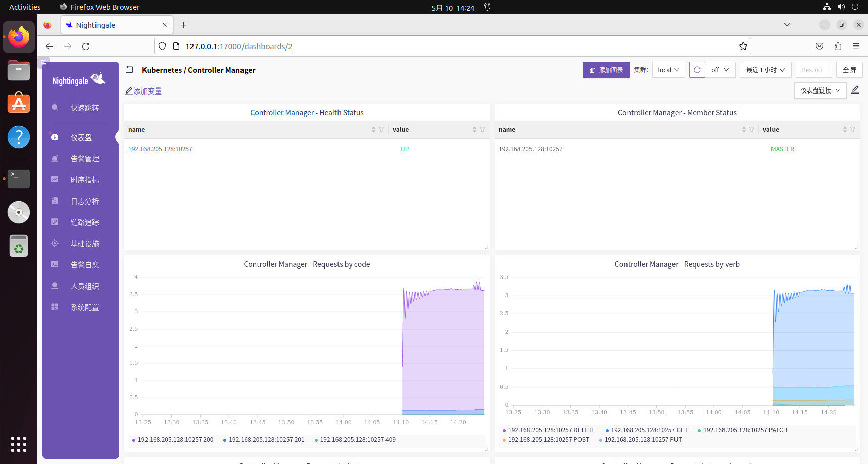Open the 仪表盘链接 dashboard links dropdown
The image size is (868, 464).
click(820, 90)
